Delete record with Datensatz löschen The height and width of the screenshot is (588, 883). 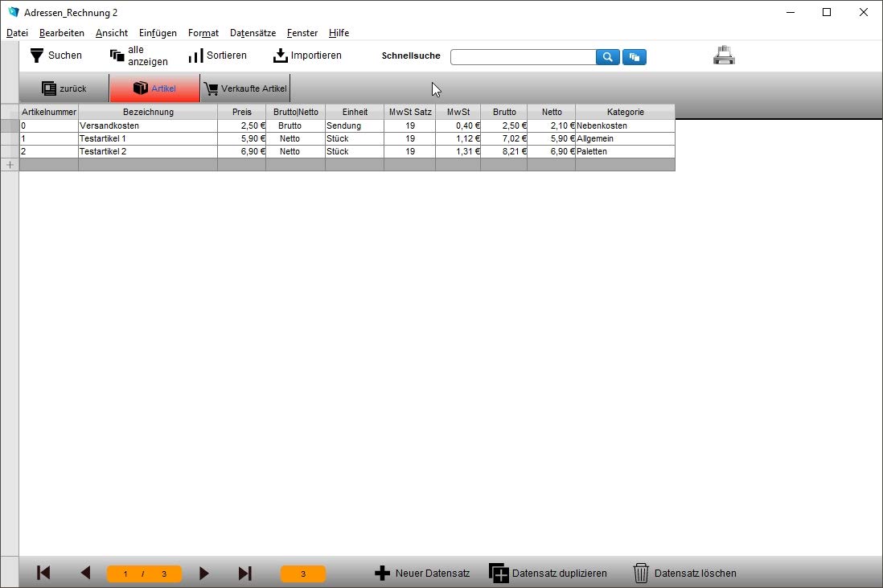click(x=685, y=574)
